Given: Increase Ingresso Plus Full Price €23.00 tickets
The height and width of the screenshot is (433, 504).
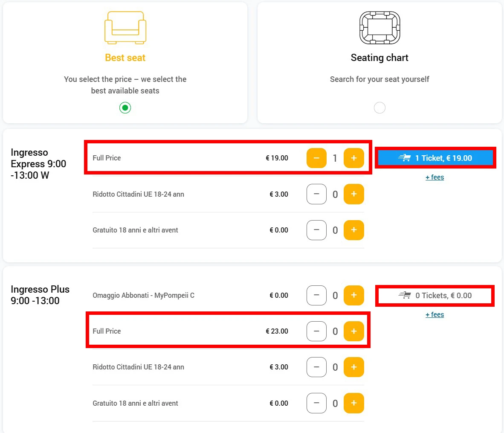Looking at the screenshot, I should [x=353, y=331].
